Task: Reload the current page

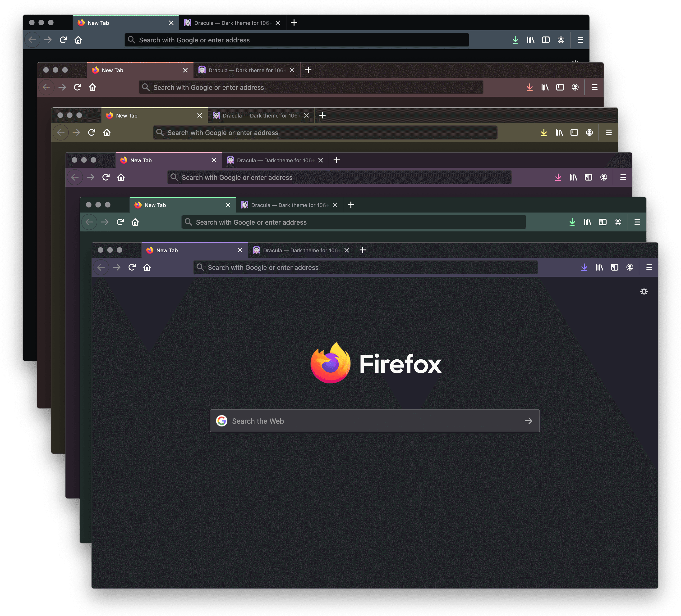Action: [132, 267]
